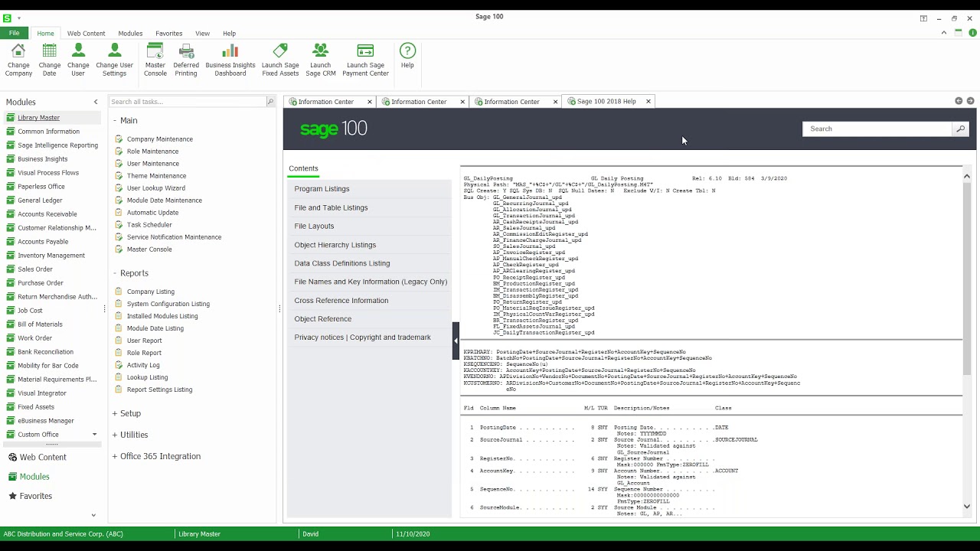Screen dimensions: 980x551
Task: Open Inventory Management module
Action: pyautogui.click(x=51, y=256)
